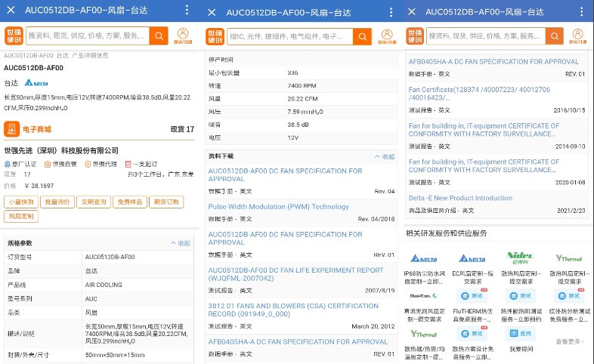Collapse the 规格参数 section via 收起
Image resolution: width=594 pixels, height=364 pixels.
(x=180, y=243)
